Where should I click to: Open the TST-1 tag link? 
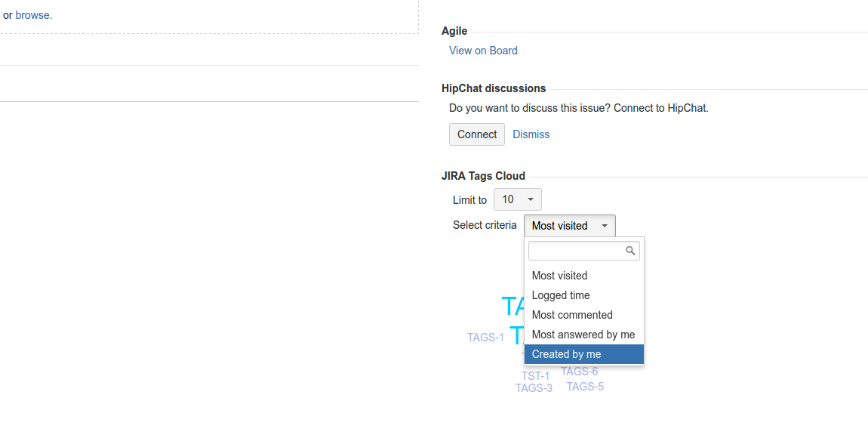coord(535,376)
